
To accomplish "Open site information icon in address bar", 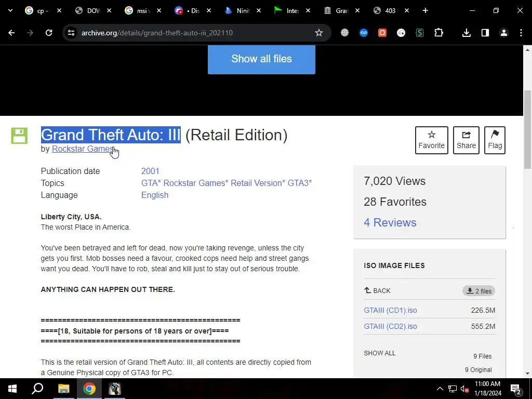I will click(x=71, y=33).
